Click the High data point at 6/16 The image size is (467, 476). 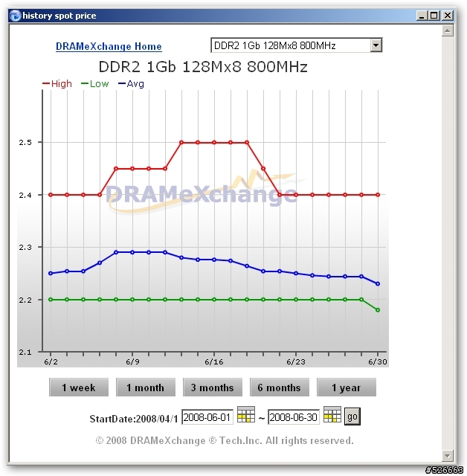coord(214,142)
